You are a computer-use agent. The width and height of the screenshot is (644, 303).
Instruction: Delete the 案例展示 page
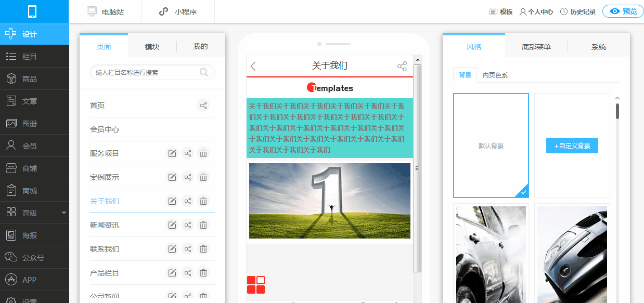(203, 177)
